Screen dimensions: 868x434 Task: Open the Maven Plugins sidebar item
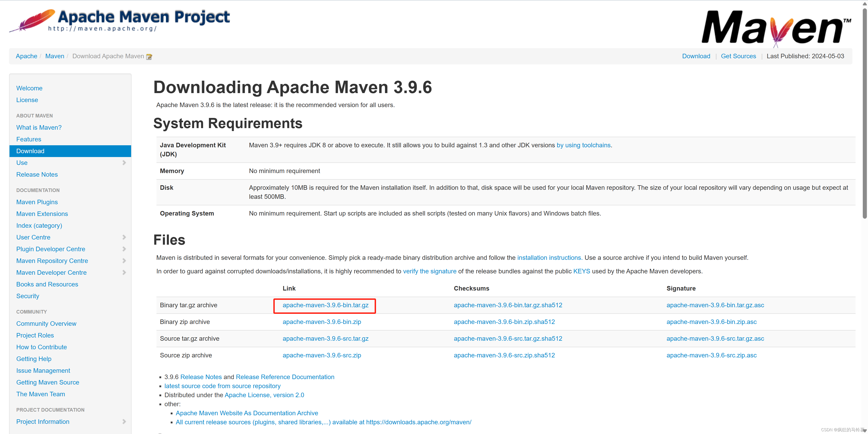coord(37,202)
